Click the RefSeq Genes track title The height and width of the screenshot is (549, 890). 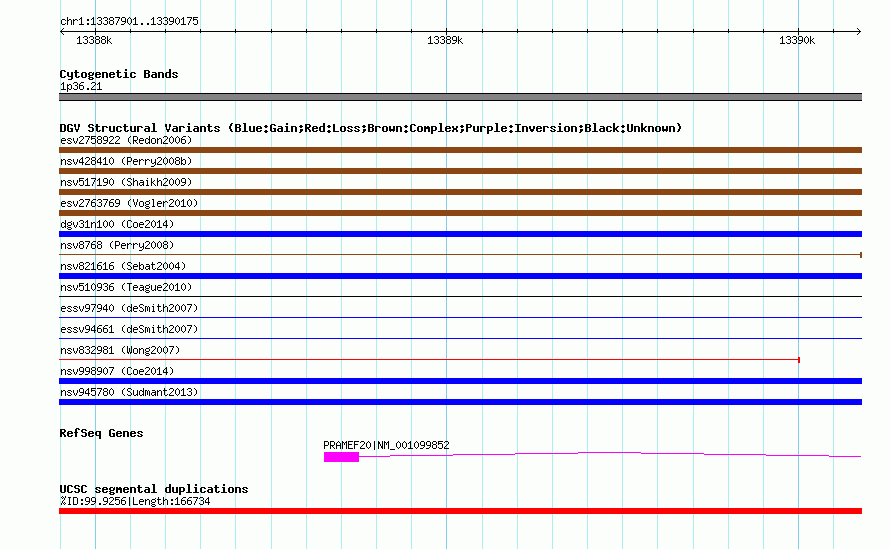pos(101,433)
